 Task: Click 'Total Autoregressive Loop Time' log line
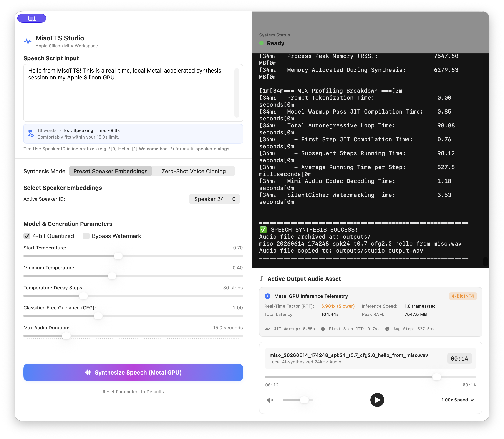coord(341,125)
